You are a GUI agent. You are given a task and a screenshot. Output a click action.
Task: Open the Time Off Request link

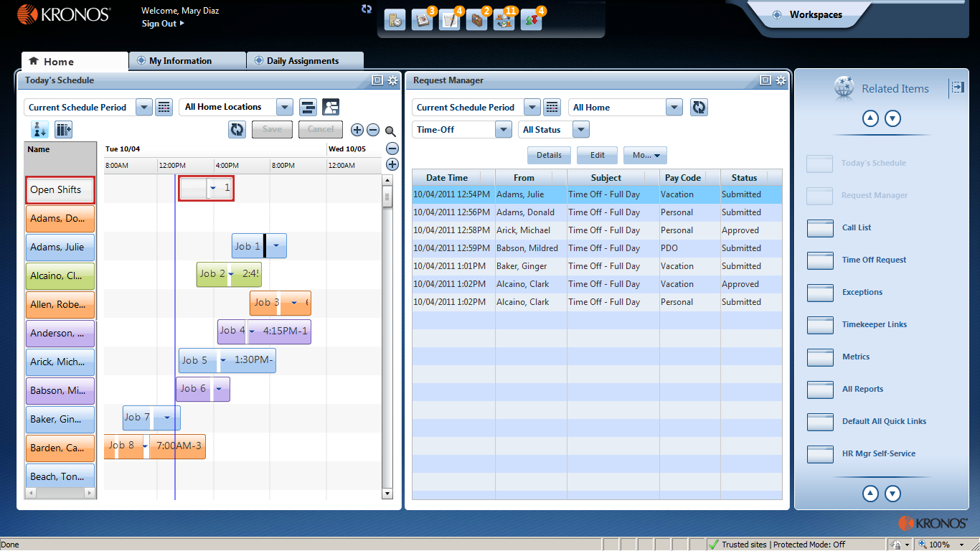coord(874,260)
